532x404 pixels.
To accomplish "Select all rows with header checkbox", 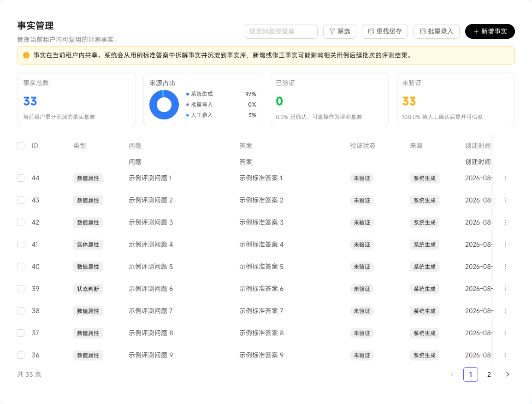I will (x=21, y=146).
